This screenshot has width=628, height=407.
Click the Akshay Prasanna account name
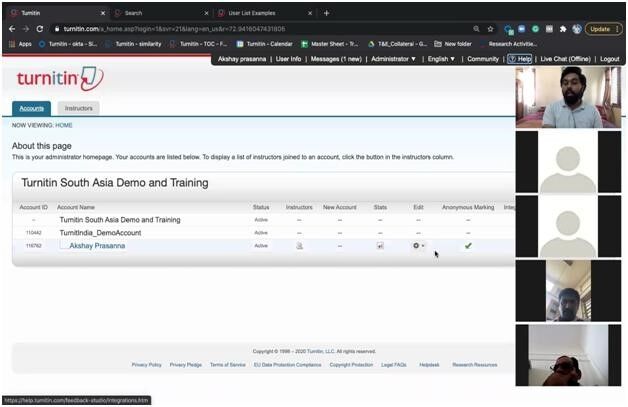[x=97, y=245]
